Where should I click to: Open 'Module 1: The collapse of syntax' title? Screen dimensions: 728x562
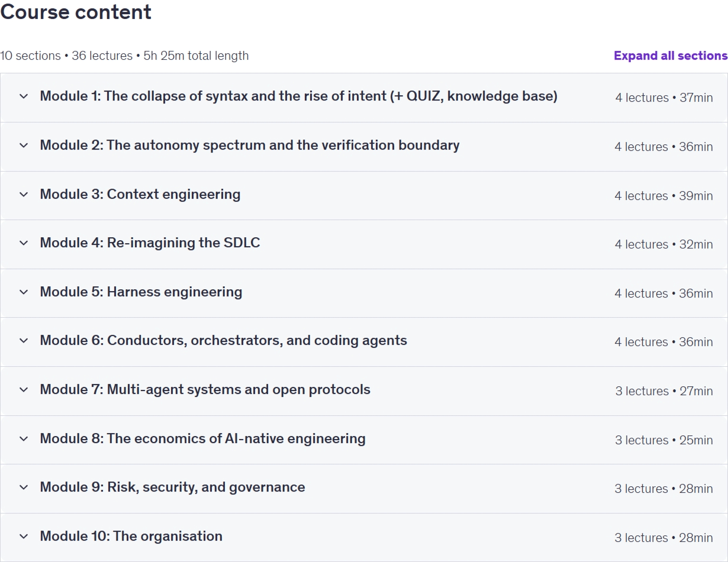299,96
